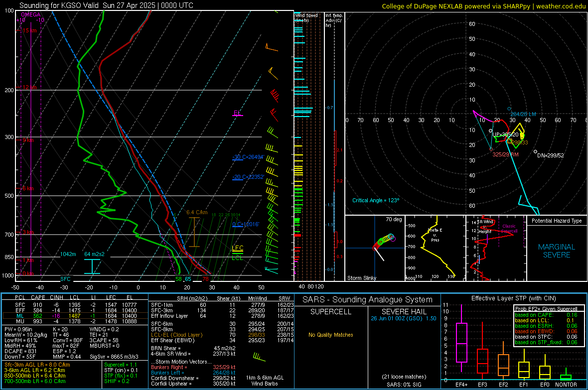Screen dimensions: 588x390
Task: Click the 6.4 C/km lapse rate label
Action: [x=197, y=212]
